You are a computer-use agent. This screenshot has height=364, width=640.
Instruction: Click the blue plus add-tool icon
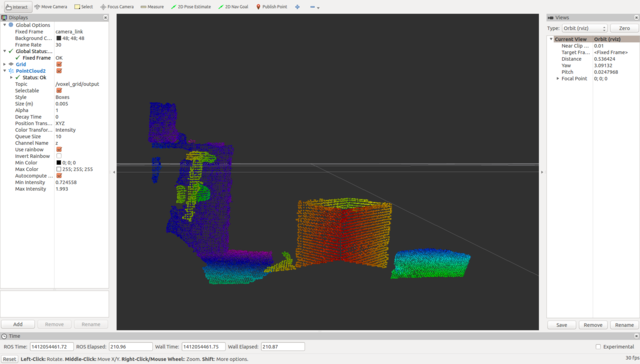click(298, 7)
